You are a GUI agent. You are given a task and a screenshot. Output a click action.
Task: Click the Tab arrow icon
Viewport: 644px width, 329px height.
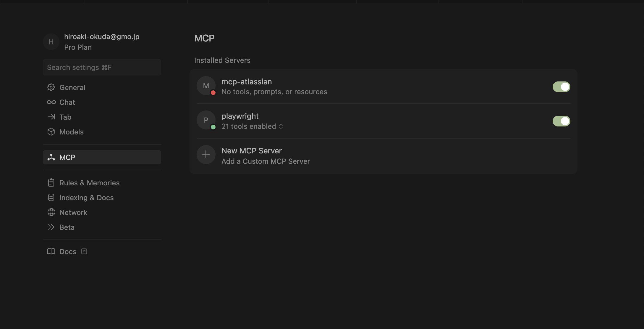[51, 117]
